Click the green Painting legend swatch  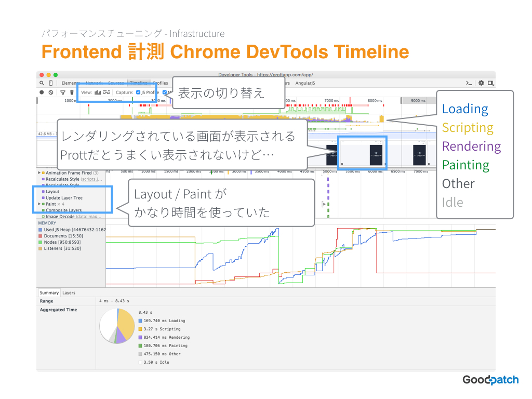[x=140, y=345]
